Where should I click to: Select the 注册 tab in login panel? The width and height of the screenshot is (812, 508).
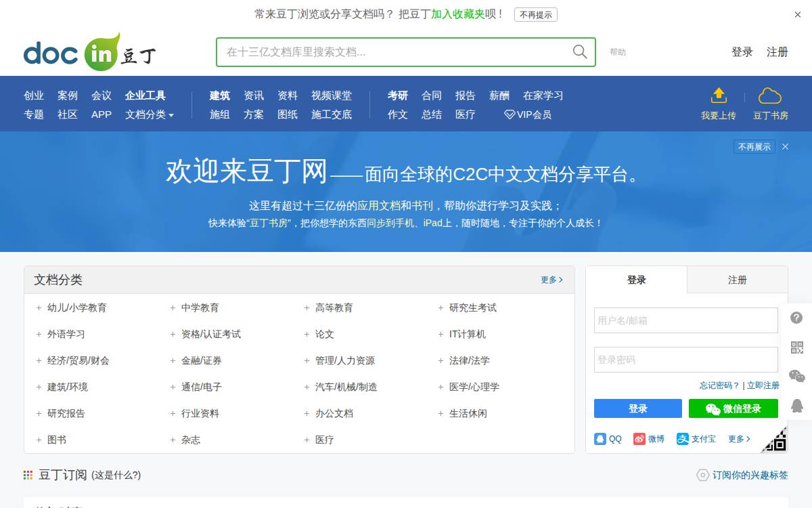click(738, 280)
